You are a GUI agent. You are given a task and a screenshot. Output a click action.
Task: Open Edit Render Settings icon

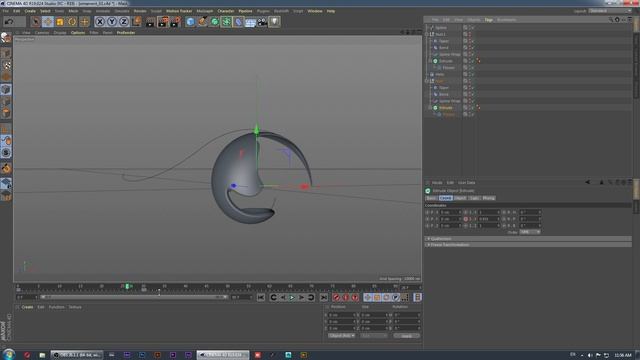pos(176,22)
